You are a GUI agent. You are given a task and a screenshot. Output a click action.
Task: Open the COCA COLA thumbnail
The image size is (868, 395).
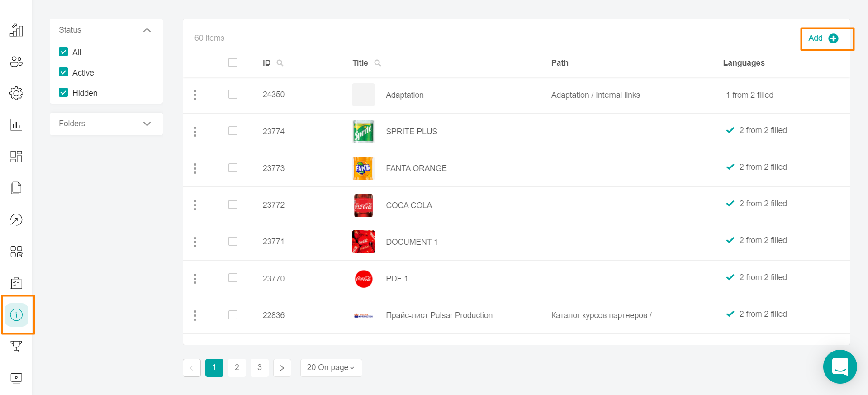click(x=363, y=205)
